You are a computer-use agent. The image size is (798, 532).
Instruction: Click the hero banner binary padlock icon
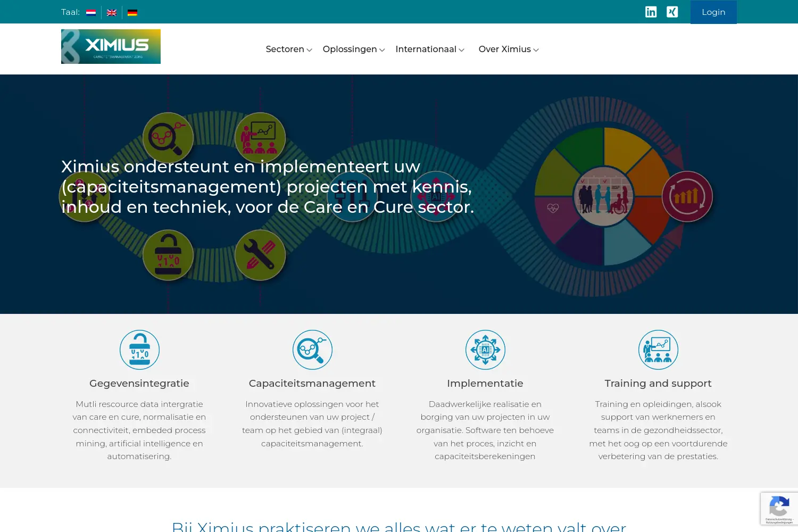coord(168,255)
